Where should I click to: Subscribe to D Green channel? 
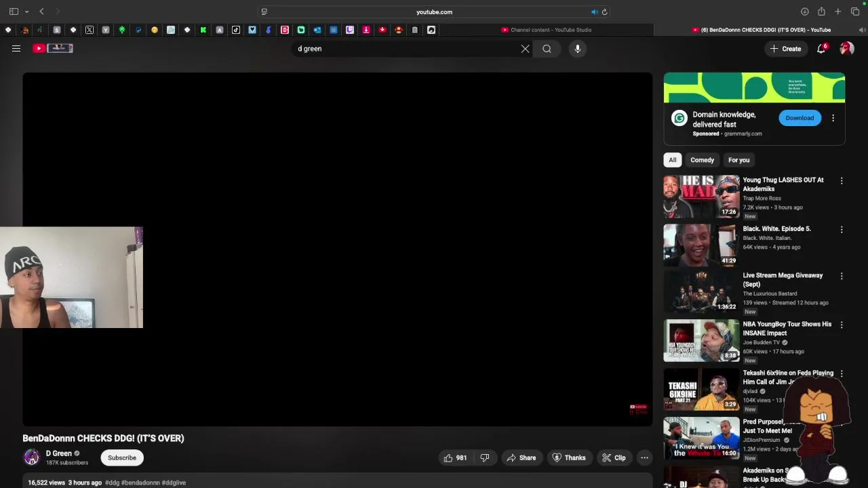122,457
